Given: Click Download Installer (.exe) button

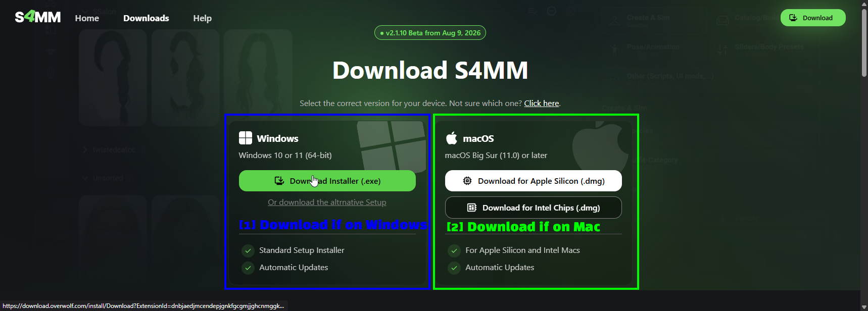Looking at the screenshot, I should click(x=327, y=181).
